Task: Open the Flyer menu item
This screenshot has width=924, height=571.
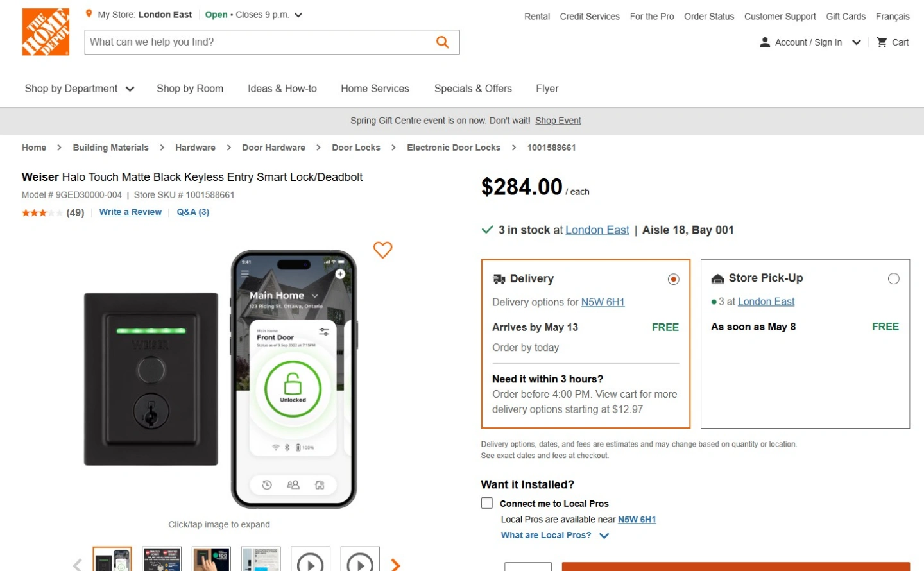Action: [547, 89]
